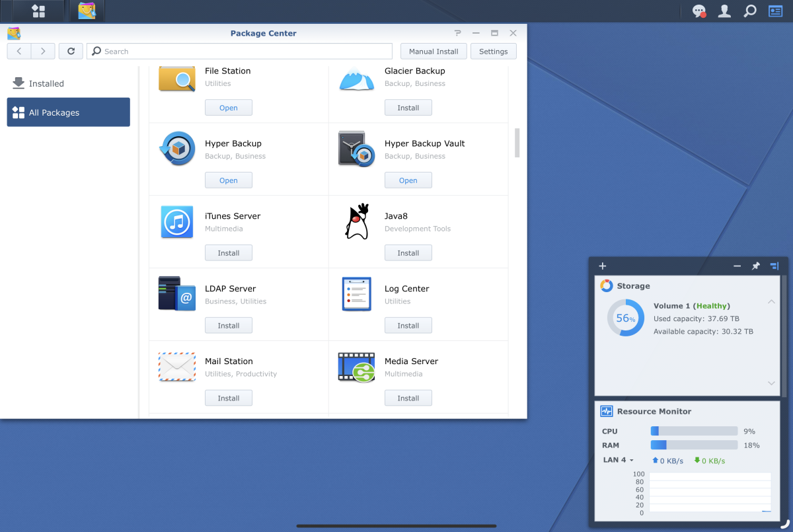Click the Hyper Backup package icon

(x=177, y=149)
